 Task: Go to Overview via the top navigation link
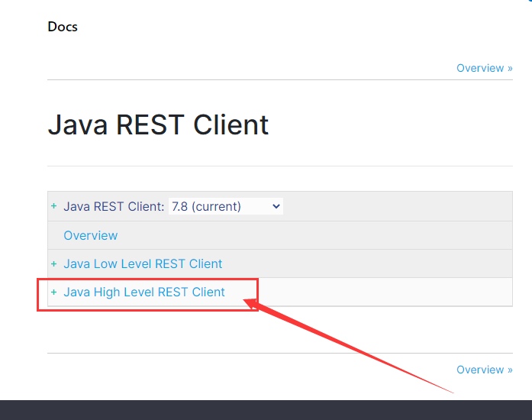coord(480,68)
